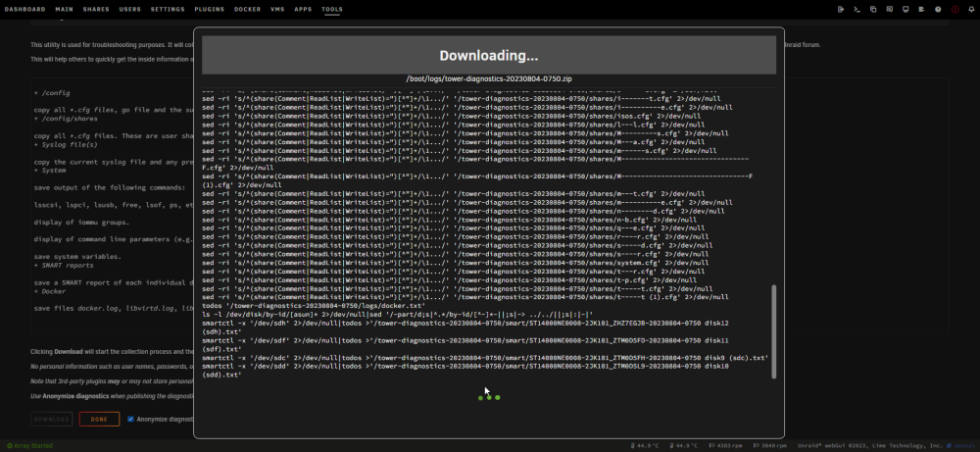Click the /boot/logs/tower-diagnostics zip path text
980x452 pixels.
(489, 78)
